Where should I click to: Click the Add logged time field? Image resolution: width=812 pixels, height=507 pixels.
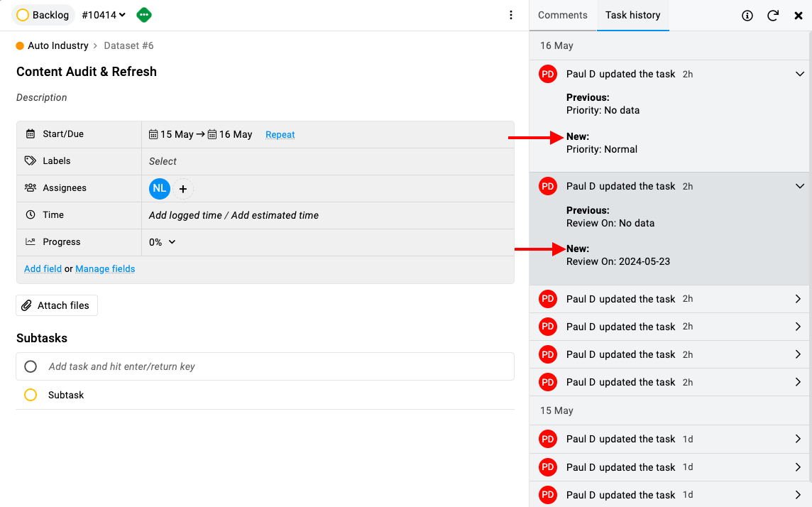[x=185, y=215]
